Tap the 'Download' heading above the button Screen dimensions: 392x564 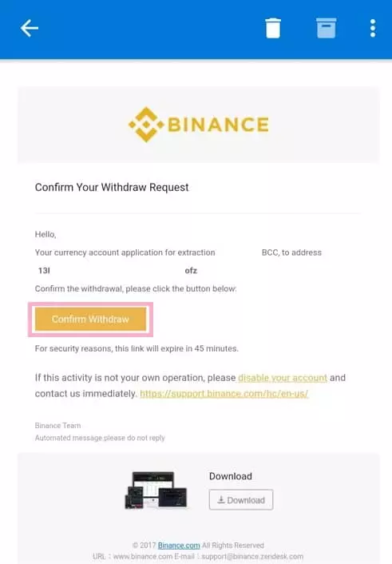(231, 476)
